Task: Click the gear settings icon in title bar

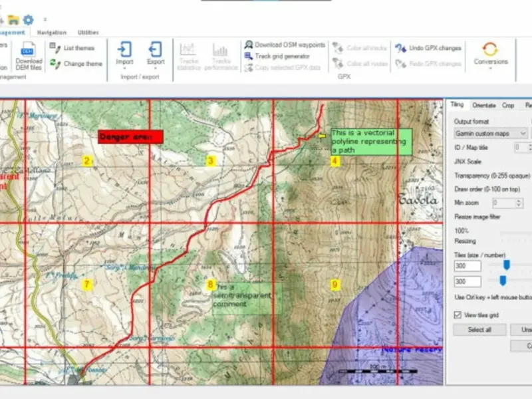Action: [x=28, y=20]
